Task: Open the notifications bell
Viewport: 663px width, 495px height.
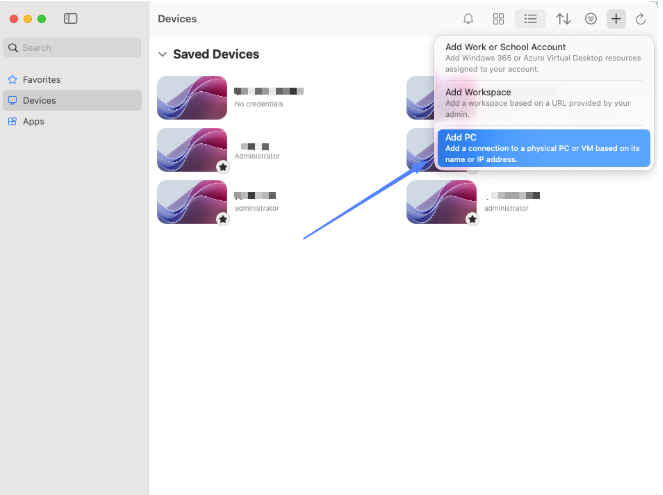Action: (x=468, y=19)
